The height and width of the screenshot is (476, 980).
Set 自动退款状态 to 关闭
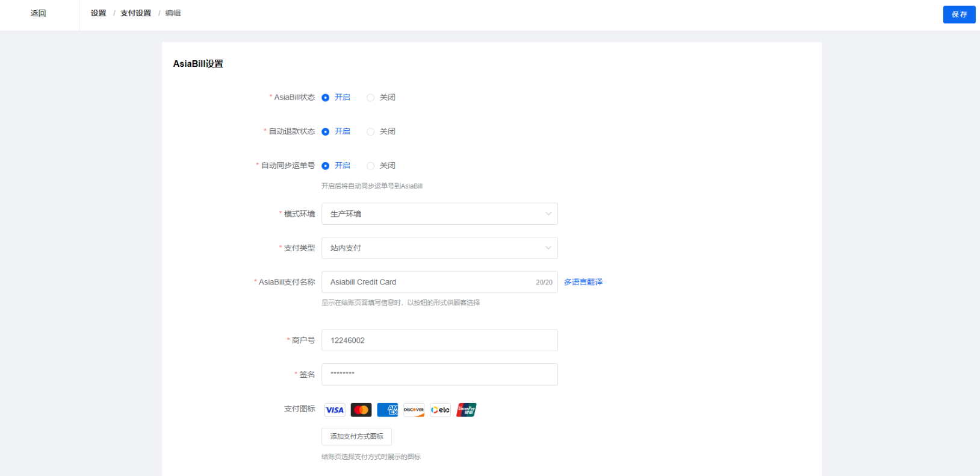coord(381,131)
